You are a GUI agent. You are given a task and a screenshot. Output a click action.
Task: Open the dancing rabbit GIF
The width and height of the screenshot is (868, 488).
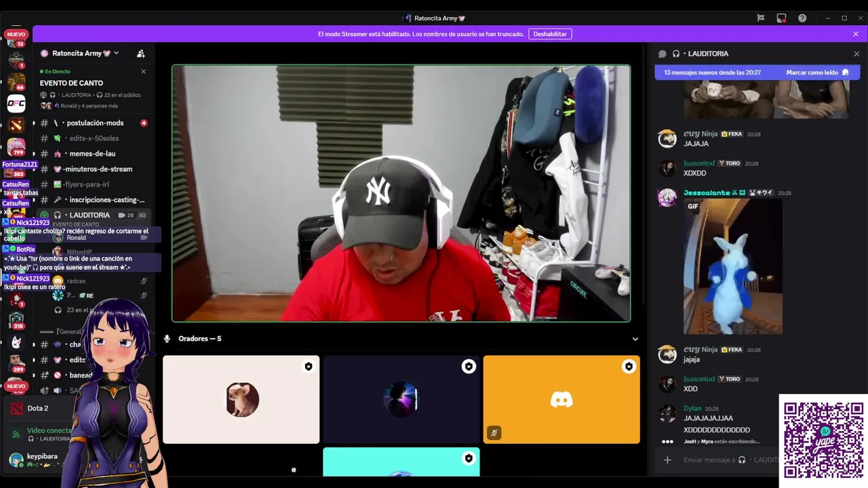coord(733,266)
